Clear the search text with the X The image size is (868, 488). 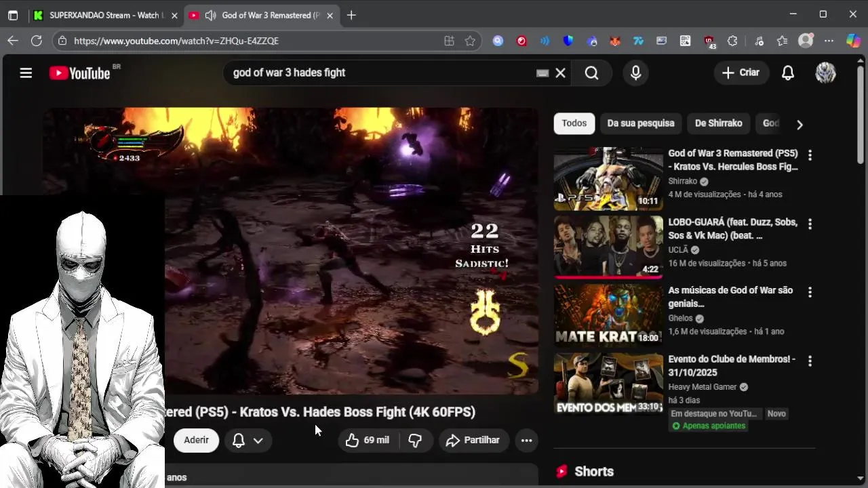560,73
